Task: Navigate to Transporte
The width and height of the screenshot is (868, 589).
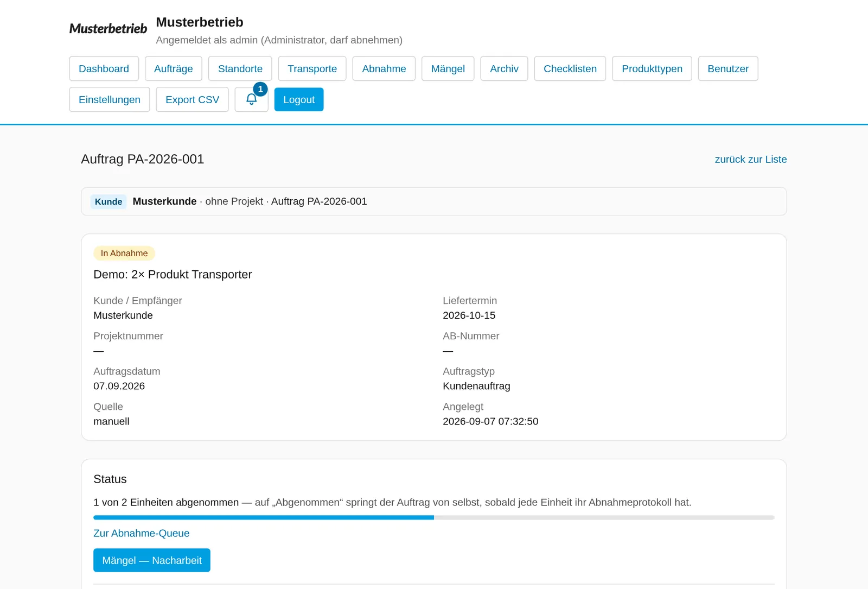Action: (x=312, y=69)
